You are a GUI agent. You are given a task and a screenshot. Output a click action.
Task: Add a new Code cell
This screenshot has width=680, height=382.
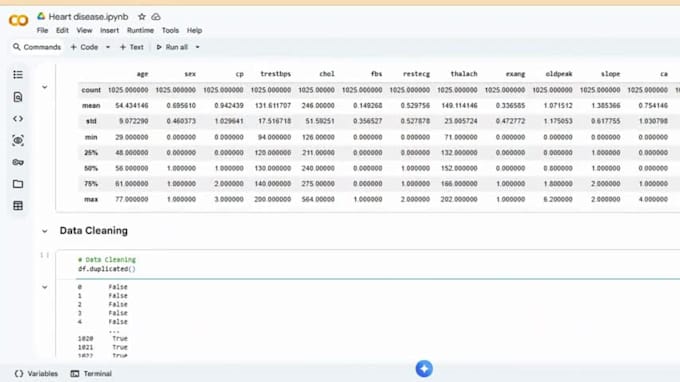(x=84, y=47)
